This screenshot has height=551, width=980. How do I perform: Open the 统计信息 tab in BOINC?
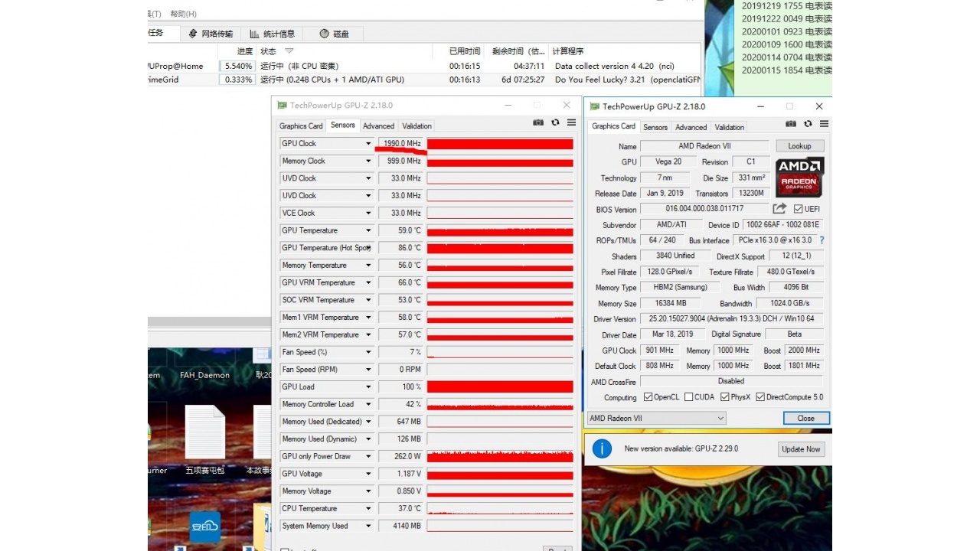point(272,34)
